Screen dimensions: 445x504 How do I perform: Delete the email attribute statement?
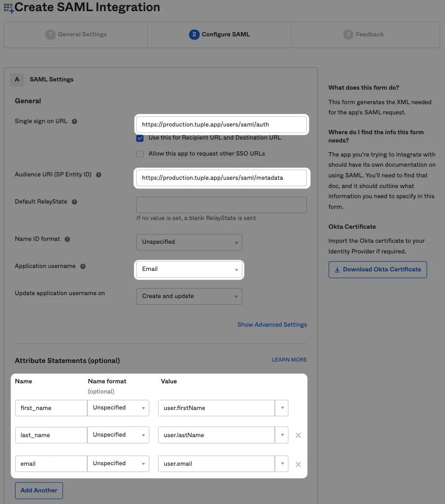tap(298, 464)
